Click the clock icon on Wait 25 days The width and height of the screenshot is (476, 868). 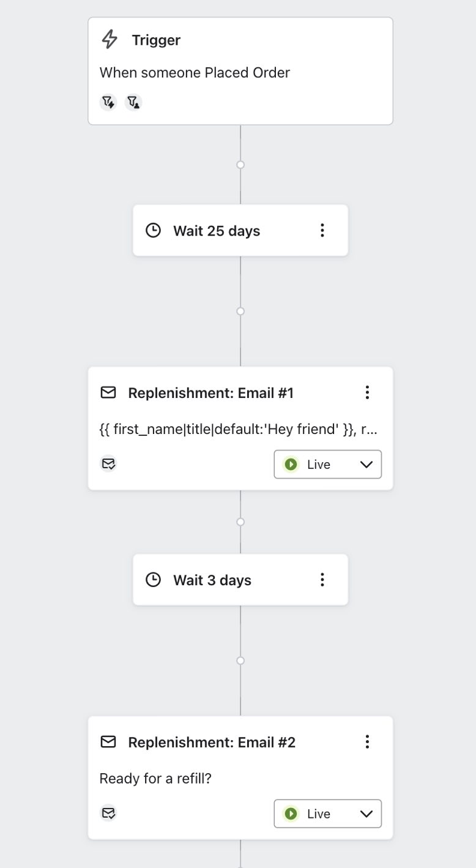tap(153, 230)
